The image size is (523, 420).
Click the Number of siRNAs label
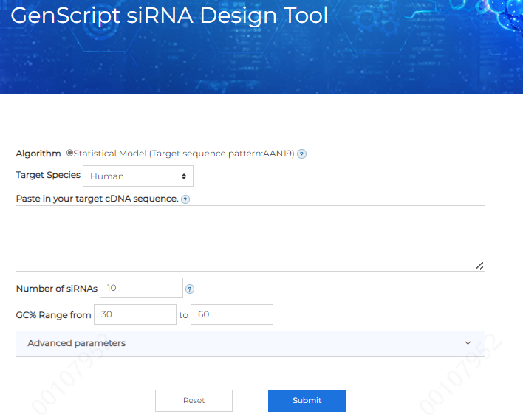(x=56, y=288)
